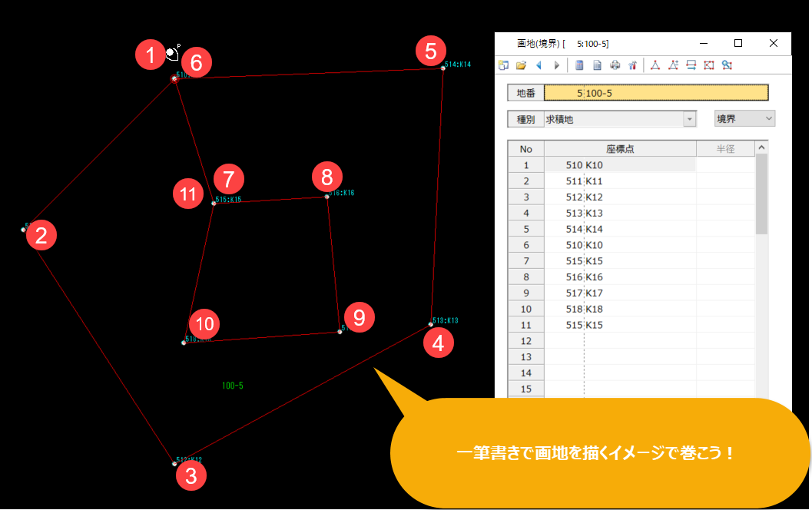Open the calculator icon in toolbar

pos(580,65)
